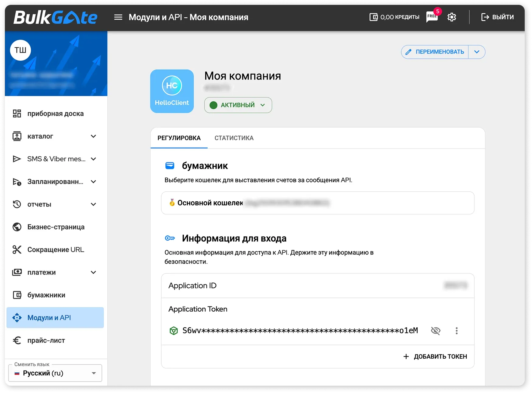Expand the платежи menu section

point(55,272)
